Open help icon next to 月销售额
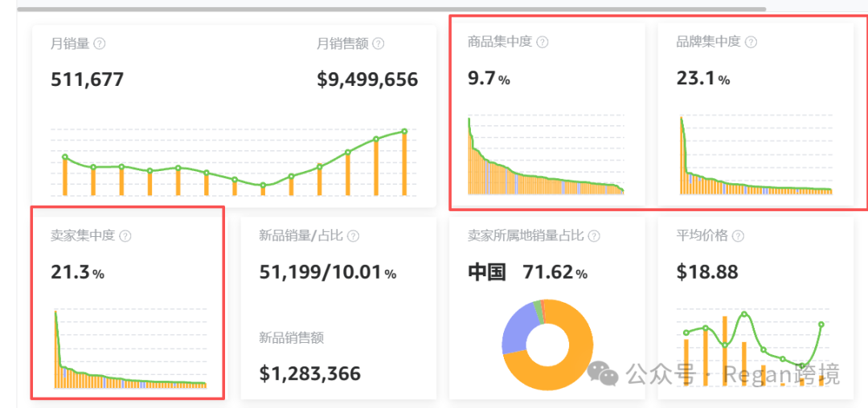The image size is (868, 408). point(379,43)
